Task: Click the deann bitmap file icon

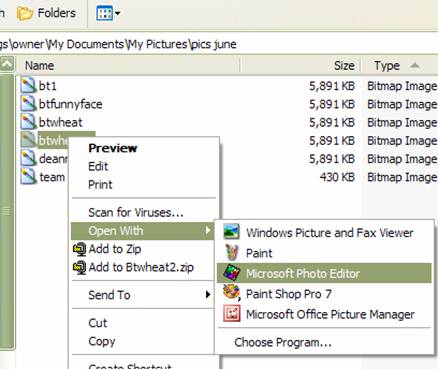Action: (x=28, y=158)
